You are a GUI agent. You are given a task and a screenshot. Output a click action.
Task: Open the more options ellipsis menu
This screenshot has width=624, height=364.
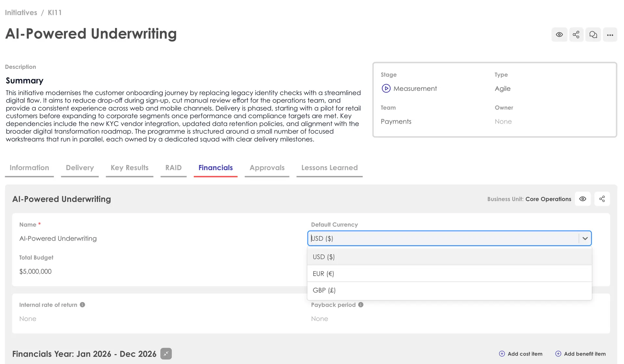(x=610, y=34)
